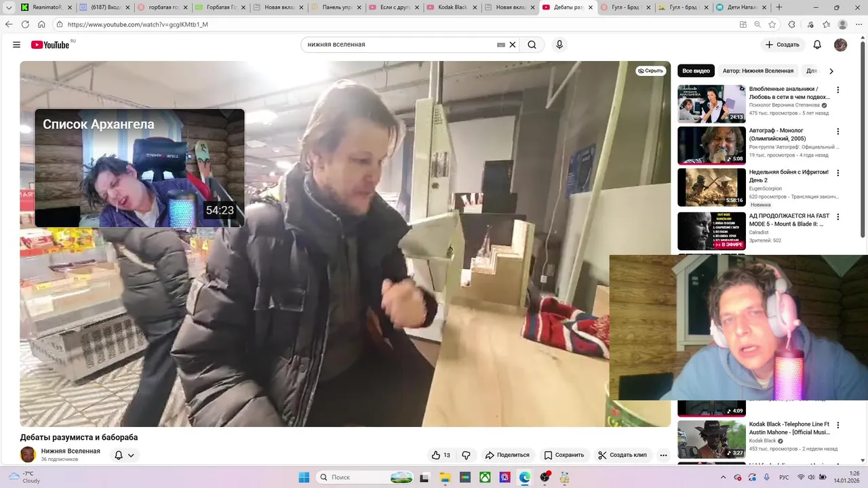Open the browser home page

coord(41,24)
